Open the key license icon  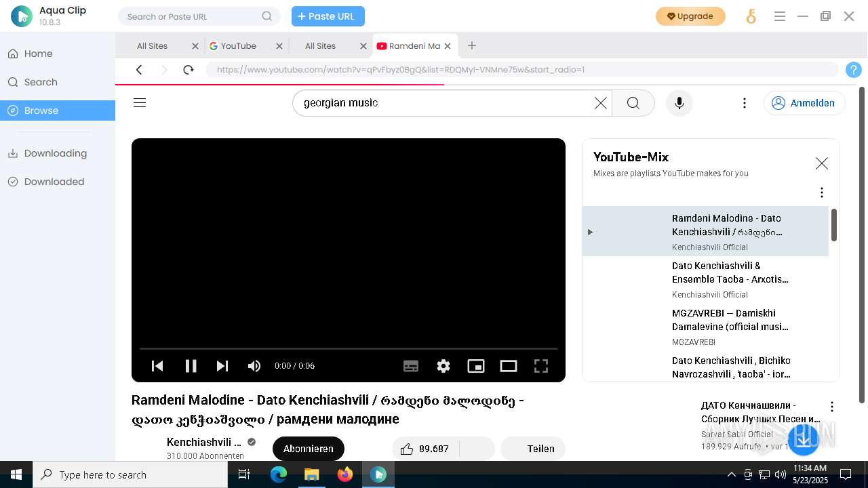click(x=751, y=16)
